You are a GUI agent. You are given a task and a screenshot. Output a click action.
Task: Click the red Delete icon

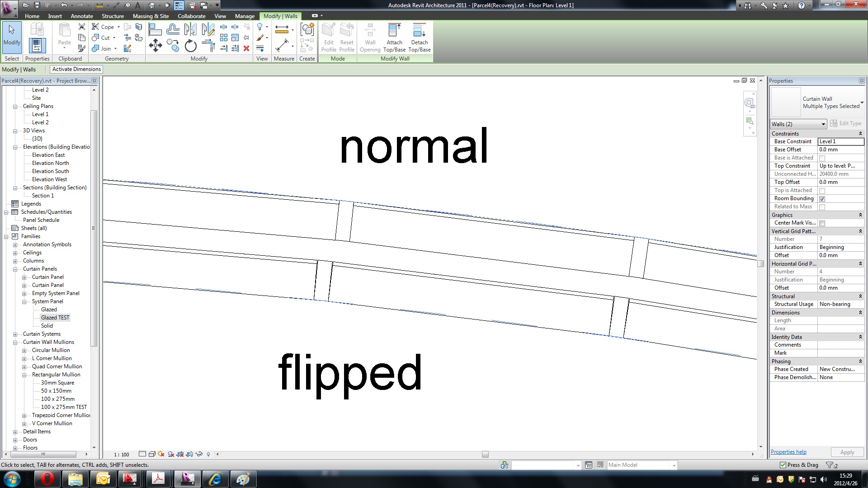pos(246,48)
